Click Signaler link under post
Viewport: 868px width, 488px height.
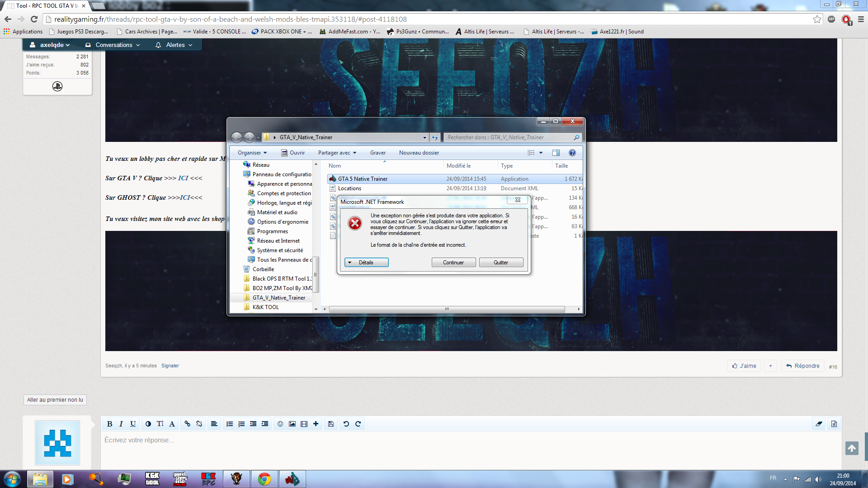click(170, 366)
